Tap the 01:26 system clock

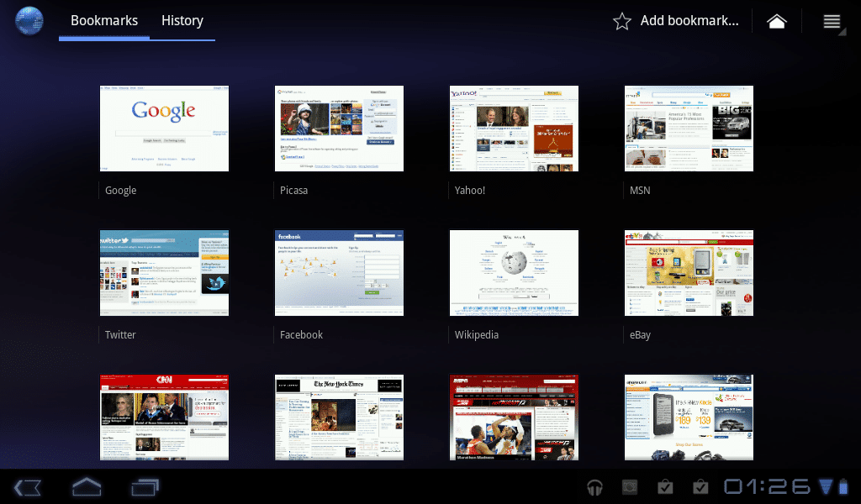[768, 486]
